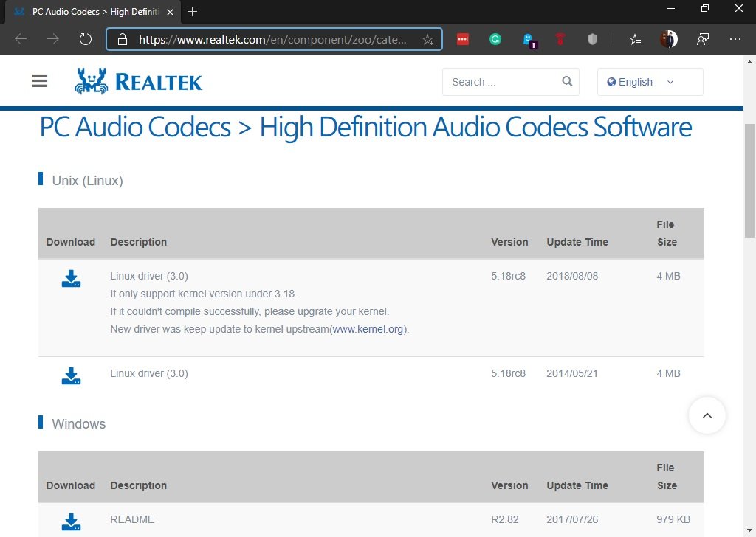Open the hamburger navigation menu

pyautogui.click(x=40, y=81)
